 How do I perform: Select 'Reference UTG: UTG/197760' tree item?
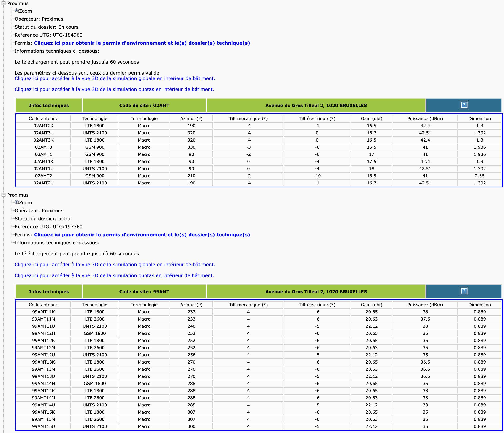(49, 227)
